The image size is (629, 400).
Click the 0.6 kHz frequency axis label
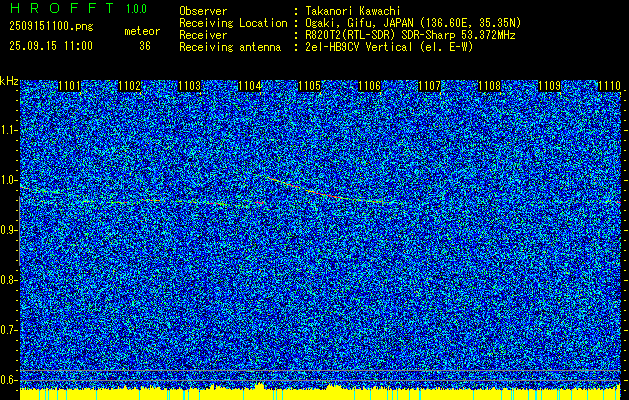pos(8,380)
